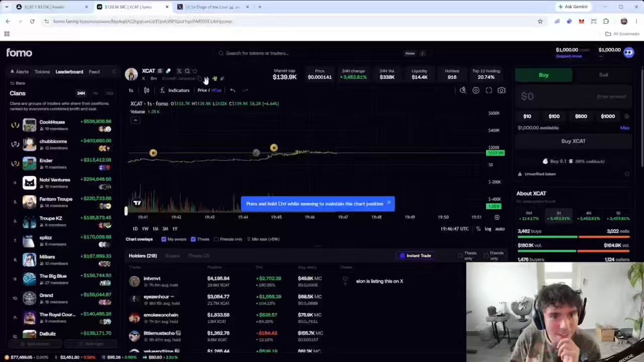Toggle Instant Trade

coord(415,256)
